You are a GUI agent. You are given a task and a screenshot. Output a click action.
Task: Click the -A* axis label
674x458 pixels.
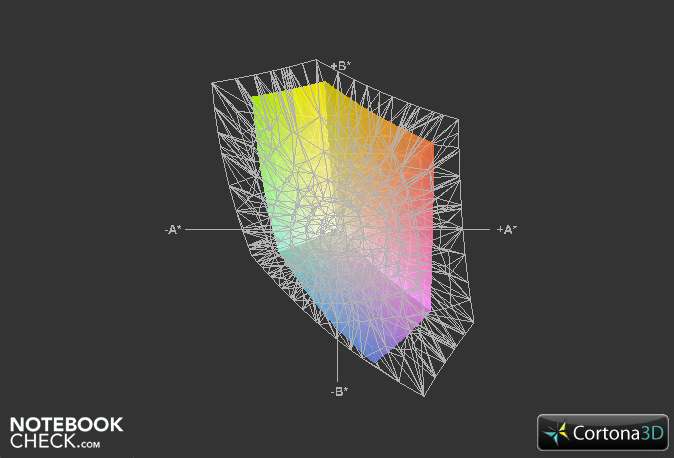tap(173, 230)
